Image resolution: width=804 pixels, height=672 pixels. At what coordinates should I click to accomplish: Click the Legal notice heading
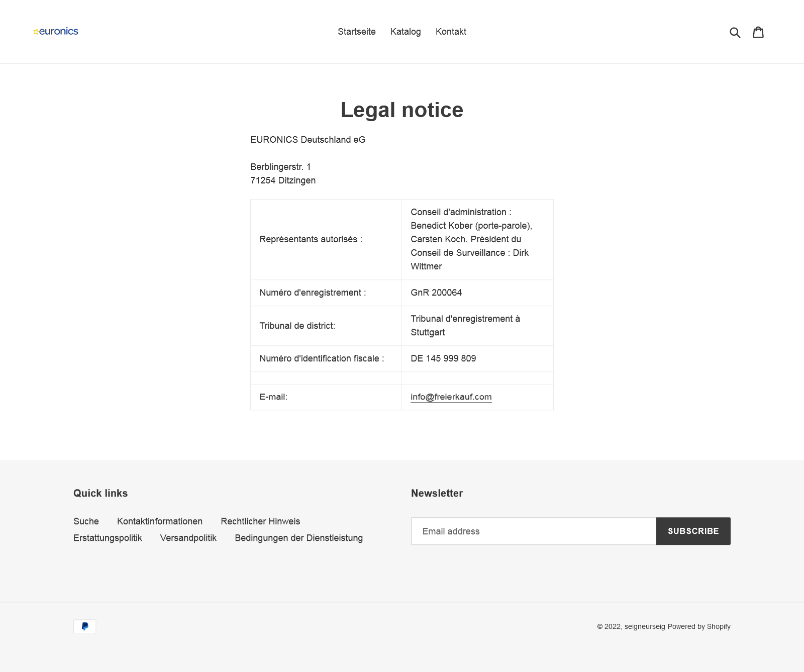pos(402,110)
